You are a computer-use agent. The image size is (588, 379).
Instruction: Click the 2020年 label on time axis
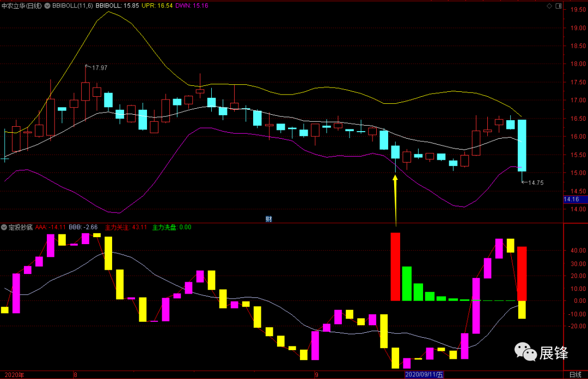(x=14, y=375)
